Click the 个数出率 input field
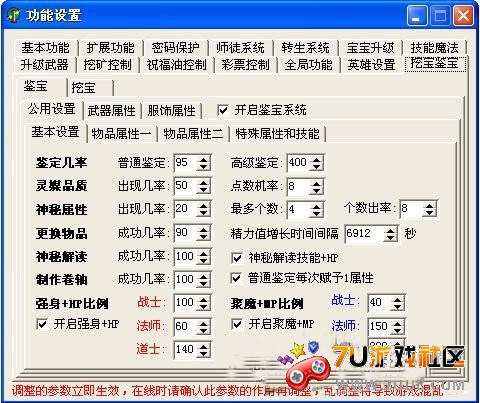480x403 pixels. [411, 209]
